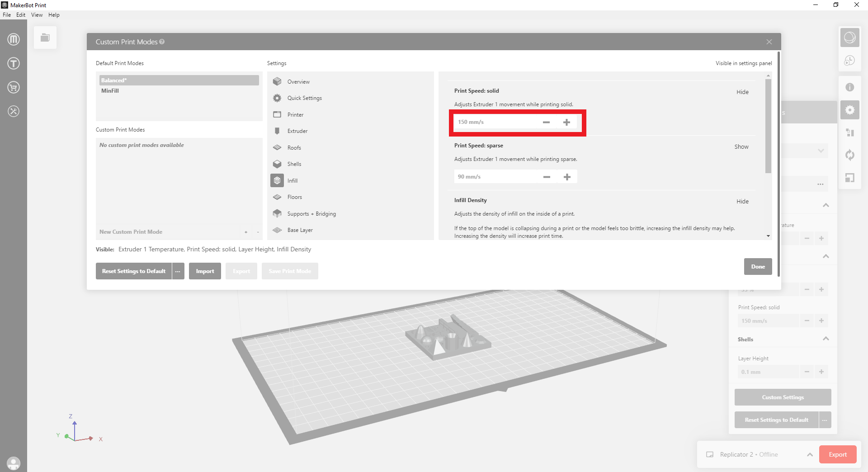
Task: Click the Save Print Mode button
Action: click(290, 271)
